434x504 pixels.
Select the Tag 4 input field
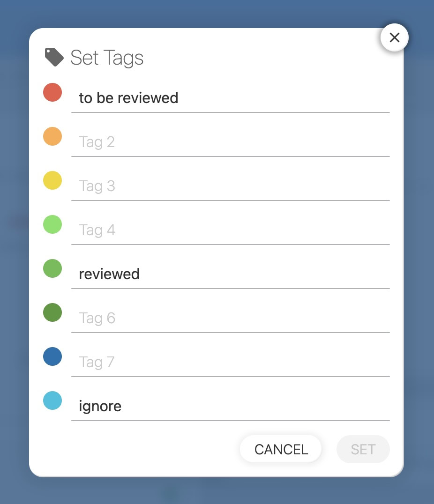pyautogui.click(x=230, y=230)
